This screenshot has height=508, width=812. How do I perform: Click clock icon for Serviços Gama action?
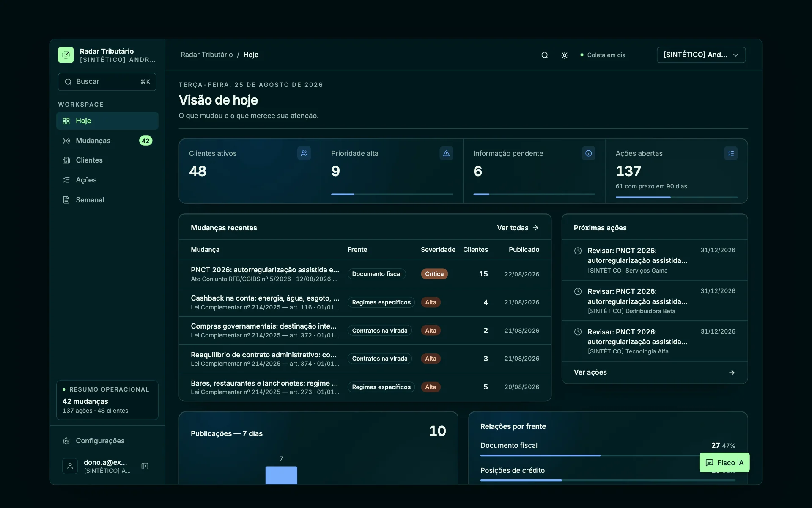[578, 251]
